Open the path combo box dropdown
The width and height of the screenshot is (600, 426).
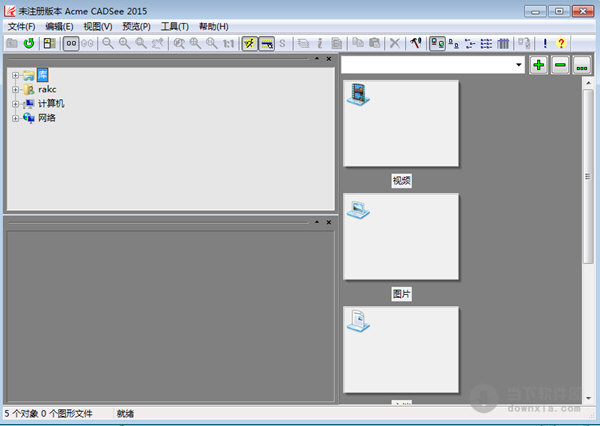tap(519, 65)
